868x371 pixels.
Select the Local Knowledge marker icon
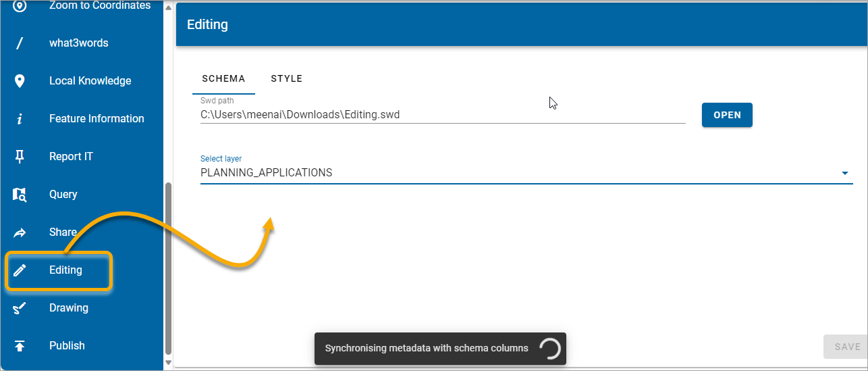(20, 81)
